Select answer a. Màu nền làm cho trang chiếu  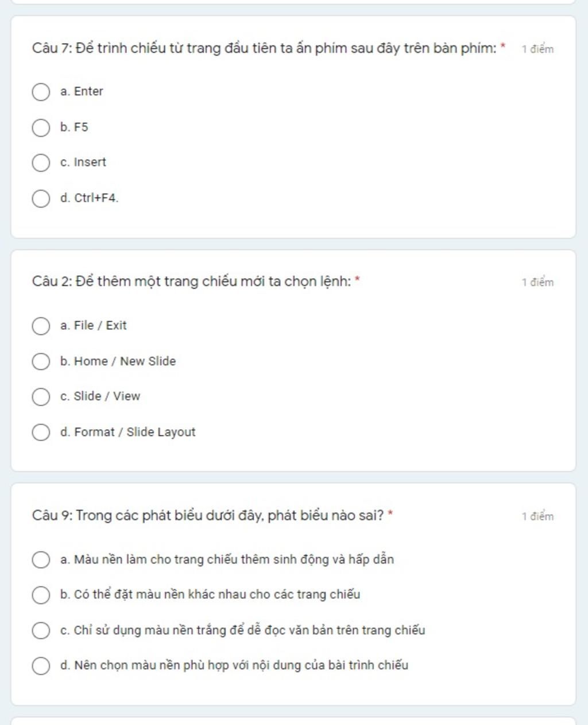[41, 560]
